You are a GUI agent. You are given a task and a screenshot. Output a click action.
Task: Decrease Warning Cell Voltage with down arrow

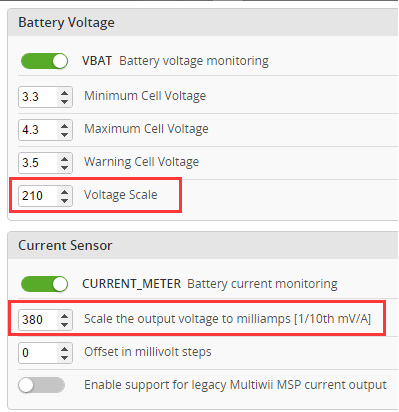click(64, 167)
